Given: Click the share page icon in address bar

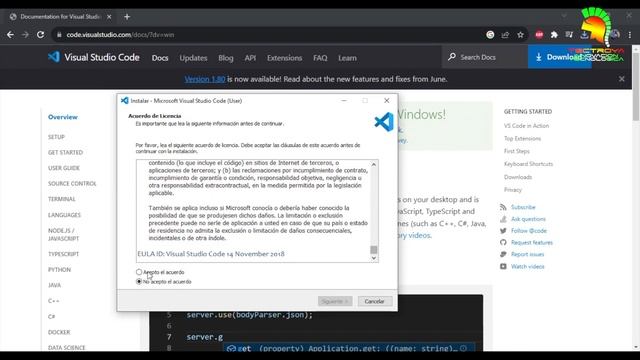Looking at the screenshot, I should 505,35.
